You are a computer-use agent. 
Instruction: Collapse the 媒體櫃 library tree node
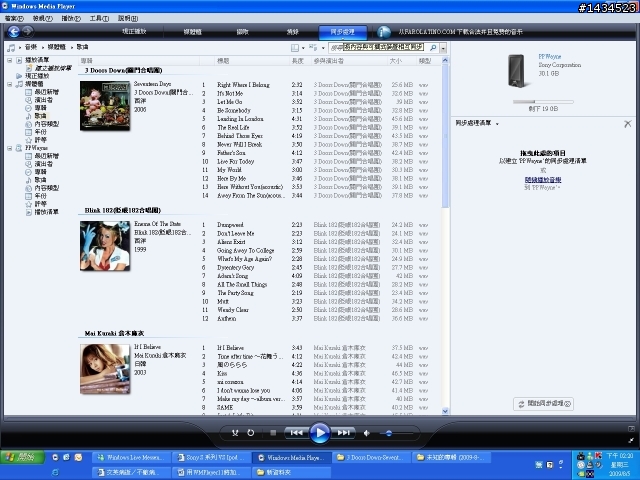click(9, 84)
